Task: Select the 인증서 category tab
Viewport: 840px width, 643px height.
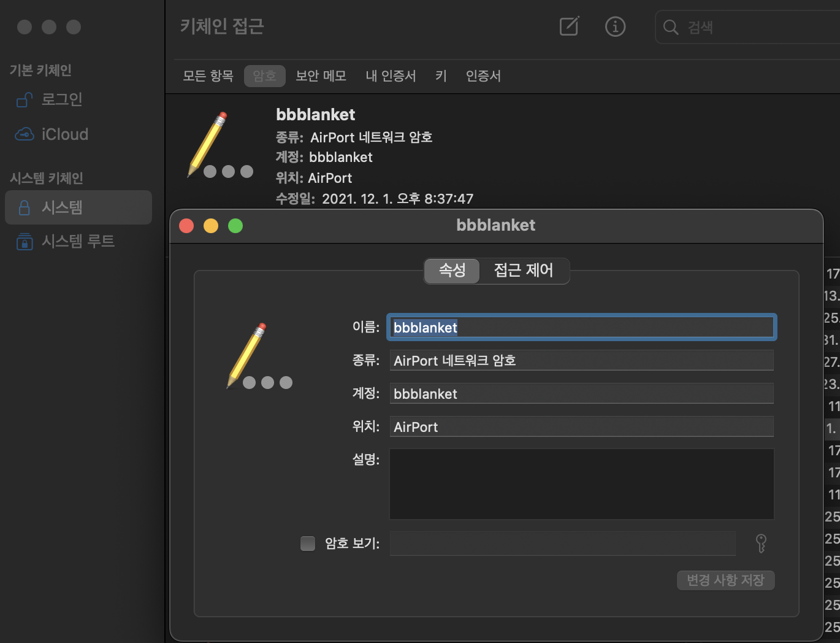Action: point(483,76)
